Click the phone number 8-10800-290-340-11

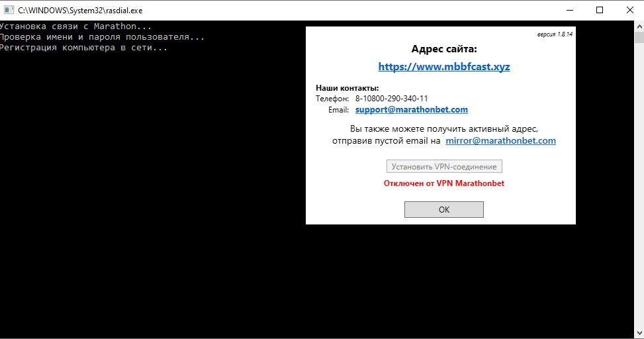pos(391,99)
